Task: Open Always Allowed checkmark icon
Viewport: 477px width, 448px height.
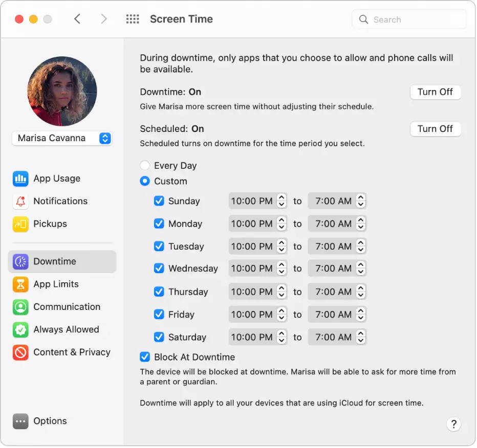Action: (20, 330)
